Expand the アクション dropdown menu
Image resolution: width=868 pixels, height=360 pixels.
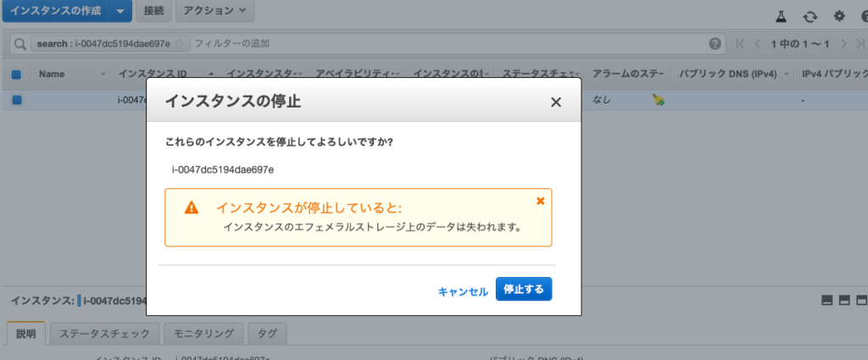point(214,11)
